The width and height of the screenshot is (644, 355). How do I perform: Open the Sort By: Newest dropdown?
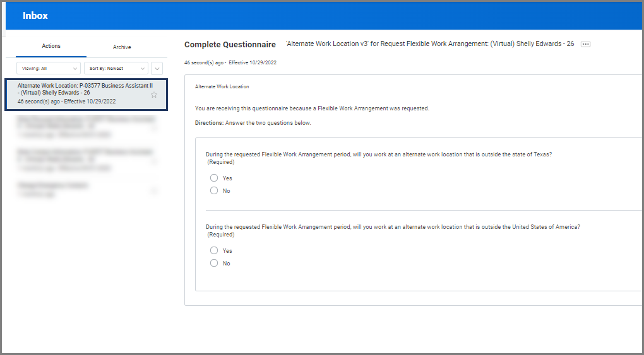[x=116, y=68]
